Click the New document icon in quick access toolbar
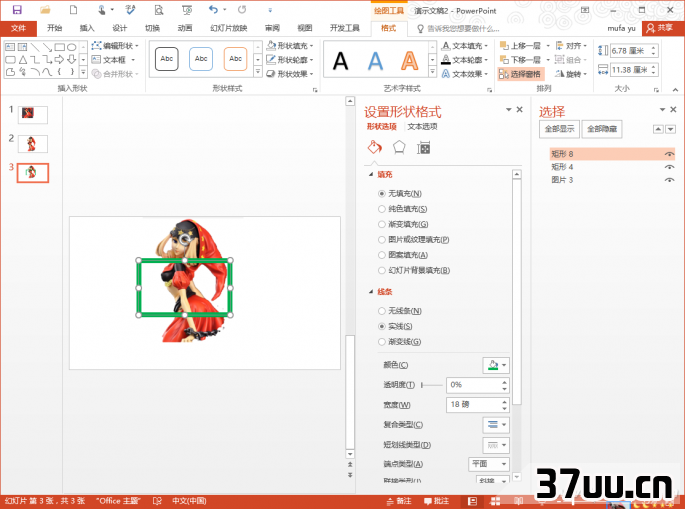Screen dimensions: 685x509 pyautogui.click(x=73, y=10)
